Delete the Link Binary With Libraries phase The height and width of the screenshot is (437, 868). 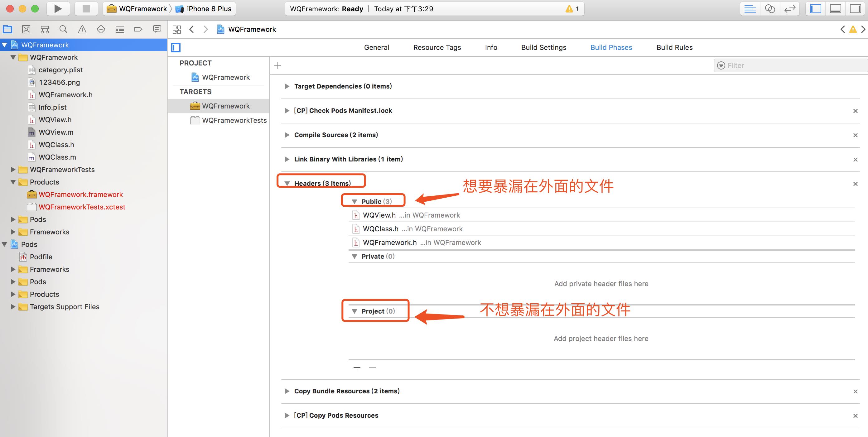(x=855, y=159)
